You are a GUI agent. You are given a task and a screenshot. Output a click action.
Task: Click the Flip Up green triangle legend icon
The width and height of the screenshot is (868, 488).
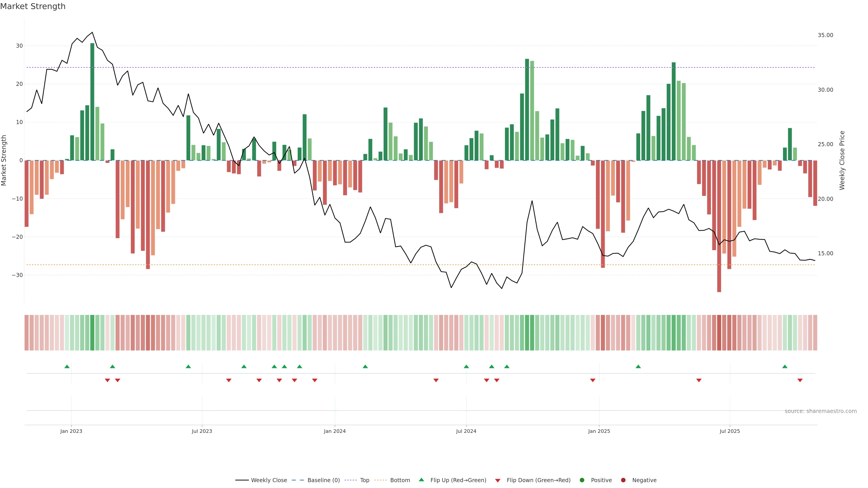[x=421, y=480]
